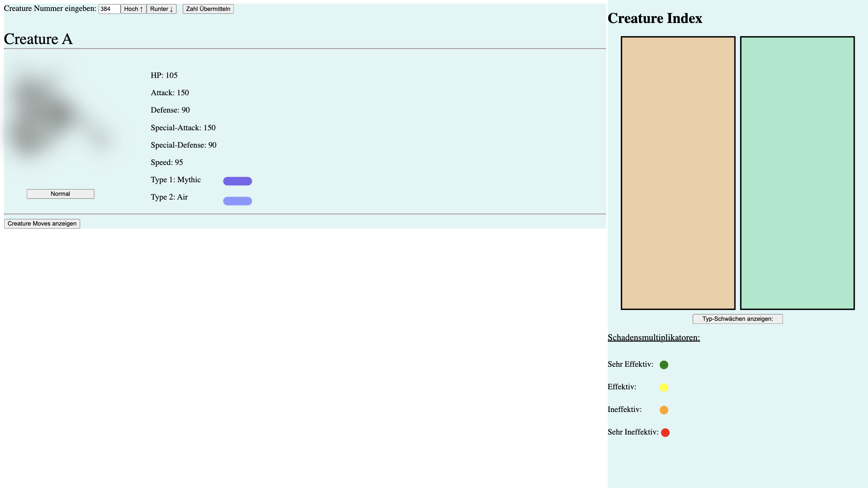Click the Creature A heading
This screenshot has width=868, height=488.
click(38, 39)
